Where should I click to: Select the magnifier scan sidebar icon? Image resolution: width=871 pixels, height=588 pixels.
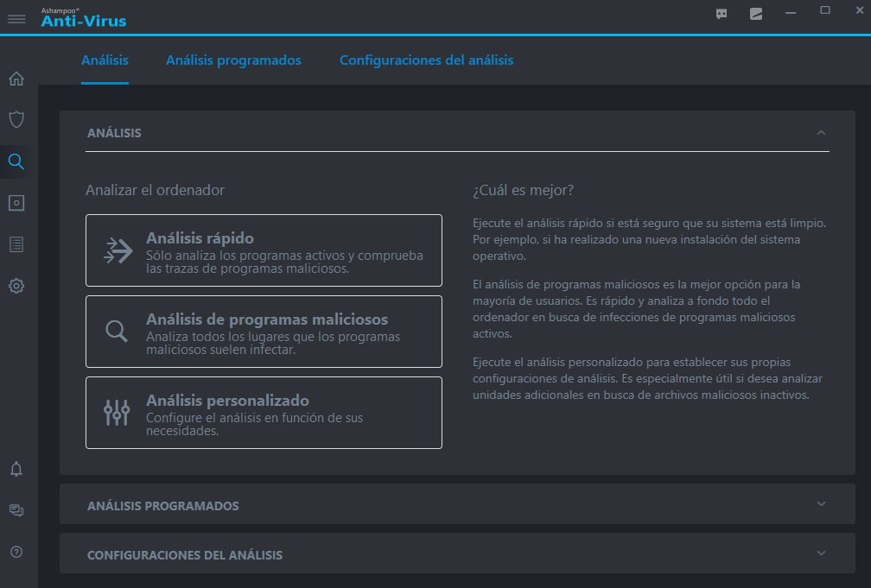pyautogui.click(x=16, y=161)
